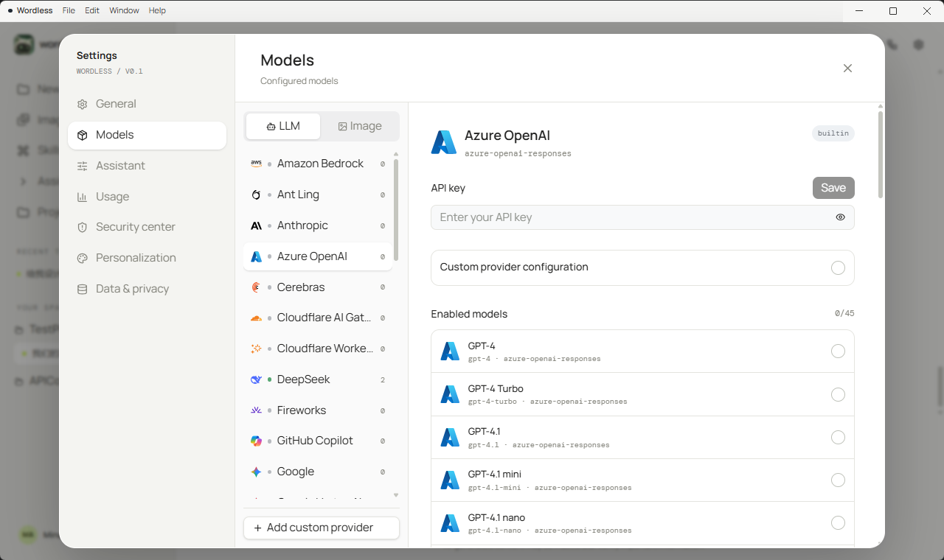Select the Azure OpenAI provider row
The image size is (944, 560).
pyautogui.click(x=318, y=256)
